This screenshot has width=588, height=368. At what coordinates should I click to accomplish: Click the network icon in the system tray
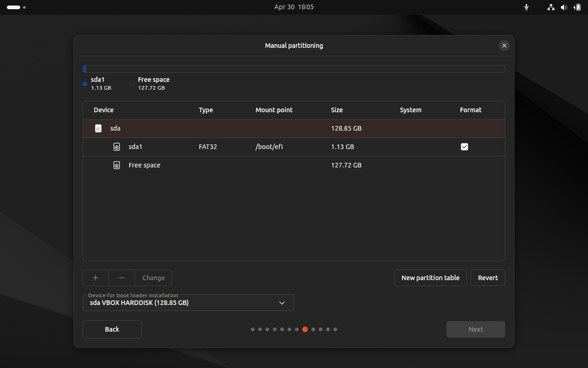(550, 7)
